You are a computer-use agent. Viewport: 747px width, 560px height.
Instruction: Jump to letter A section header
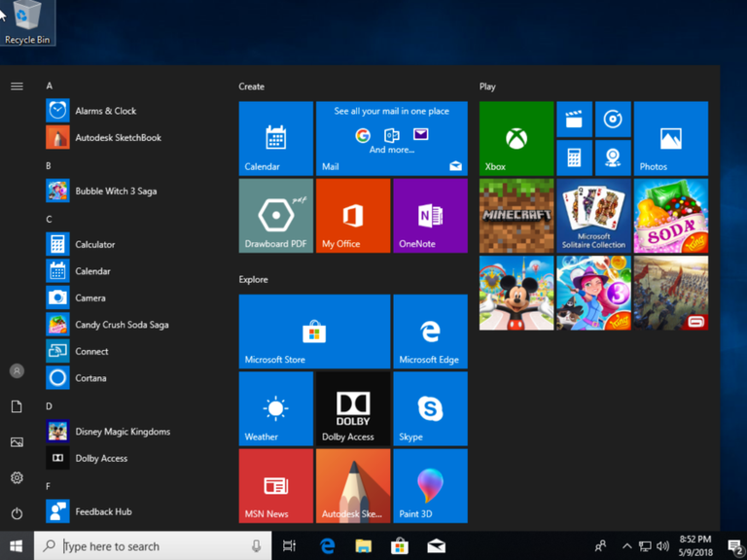tap(49, 86)
